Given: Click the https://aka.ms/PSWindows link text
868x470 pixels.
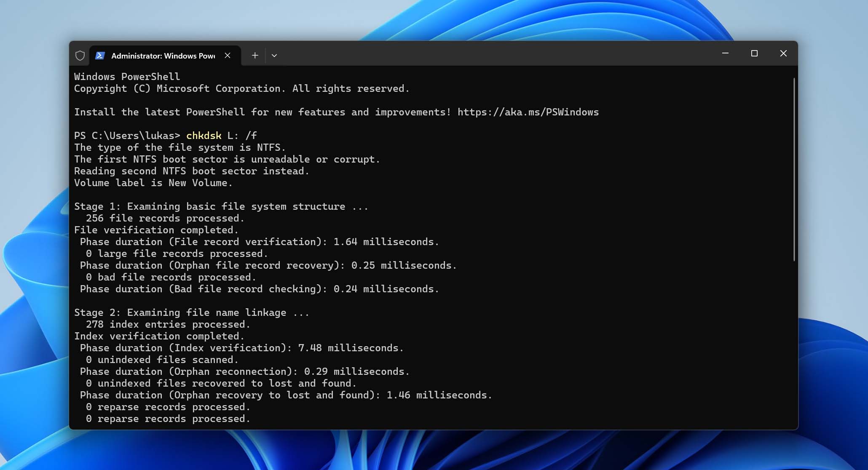Looking at the screenshot, I should pos(528,112).
